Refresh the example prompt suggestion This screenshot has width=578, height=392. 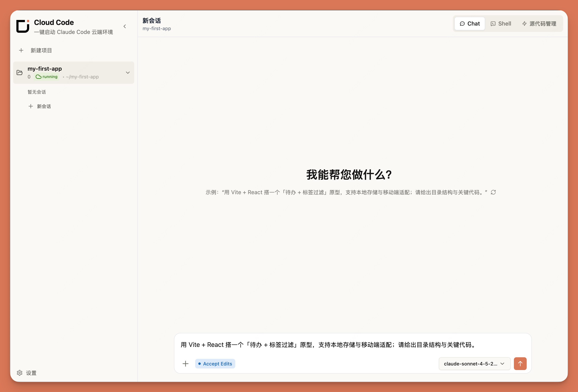(494, 192)
